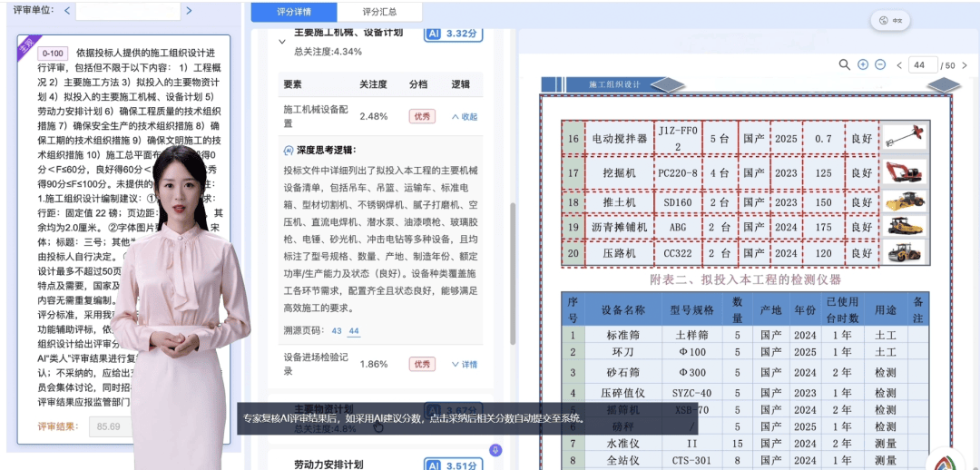Open source page 43 link
Image resolution: width=980 pixels, height=470 pixels.
(337, 331)
